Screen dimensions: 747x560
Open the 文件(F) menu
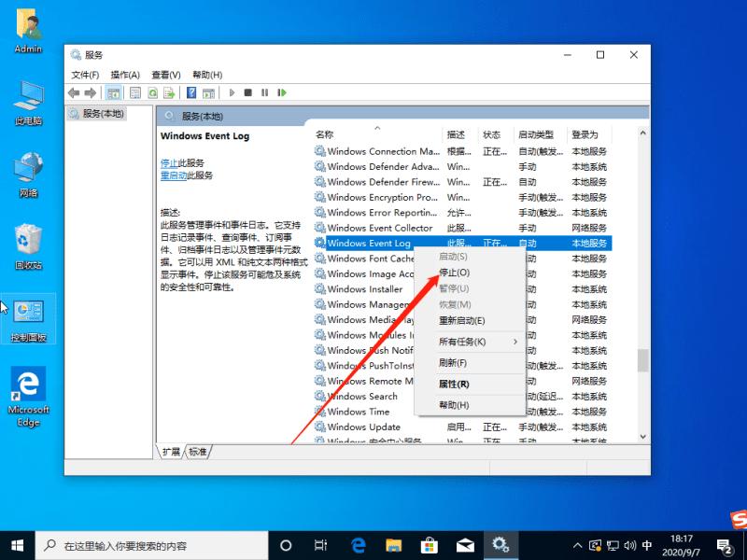[x=85, y=75]
